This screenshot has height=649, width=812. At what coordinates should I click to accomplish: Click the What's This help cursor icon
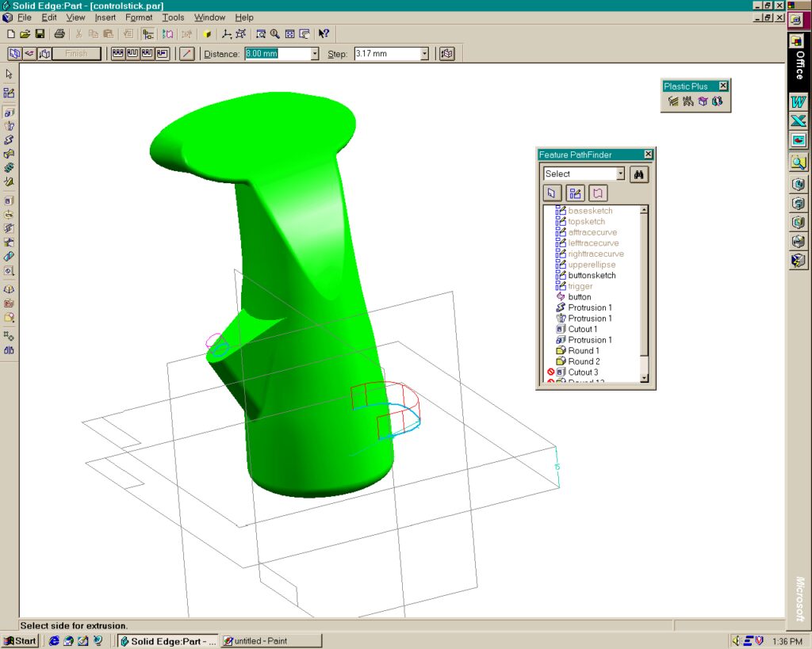coord(324,34)
